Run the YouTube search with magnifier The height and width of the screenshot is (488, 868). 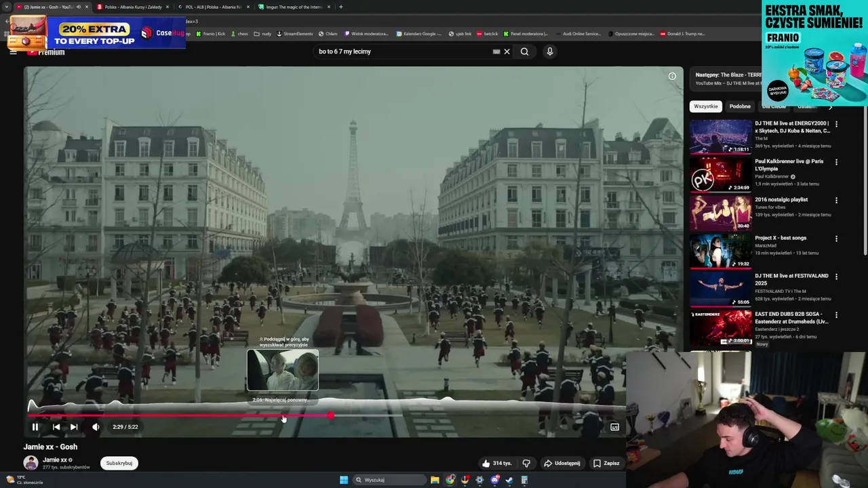click(x=524, y=52)
